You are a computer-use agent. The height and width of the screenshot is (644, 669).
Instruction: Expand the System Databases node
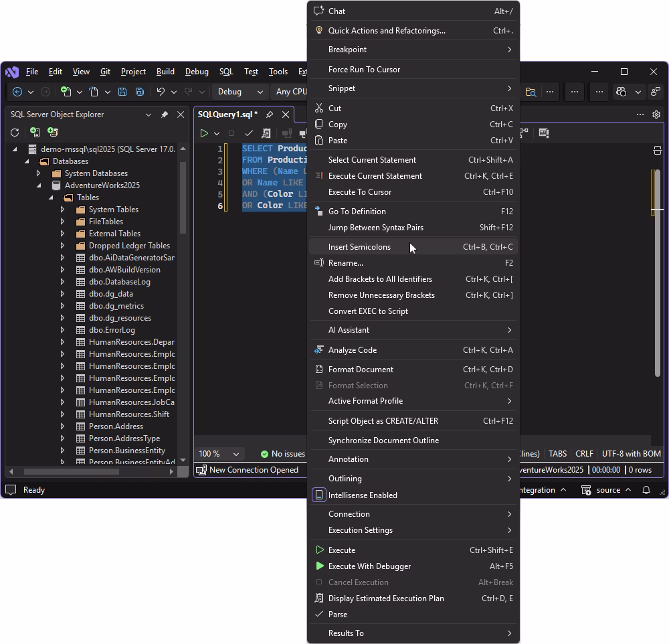(x=38, y=173)
